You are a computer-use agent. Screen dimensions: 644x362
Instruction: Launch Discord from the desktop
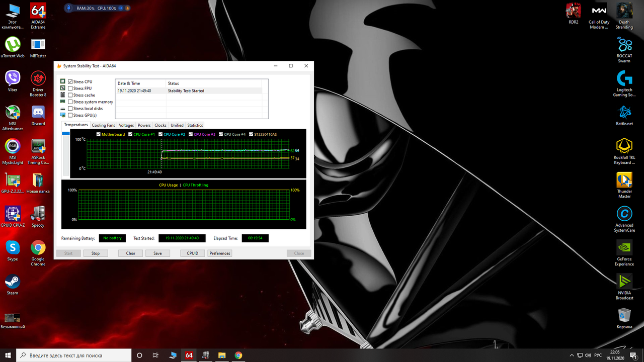(38, 115)
